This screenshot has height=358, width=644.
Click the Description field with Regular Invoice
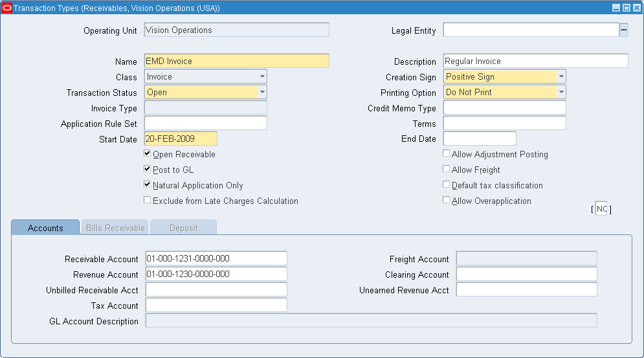coord(535,62)
